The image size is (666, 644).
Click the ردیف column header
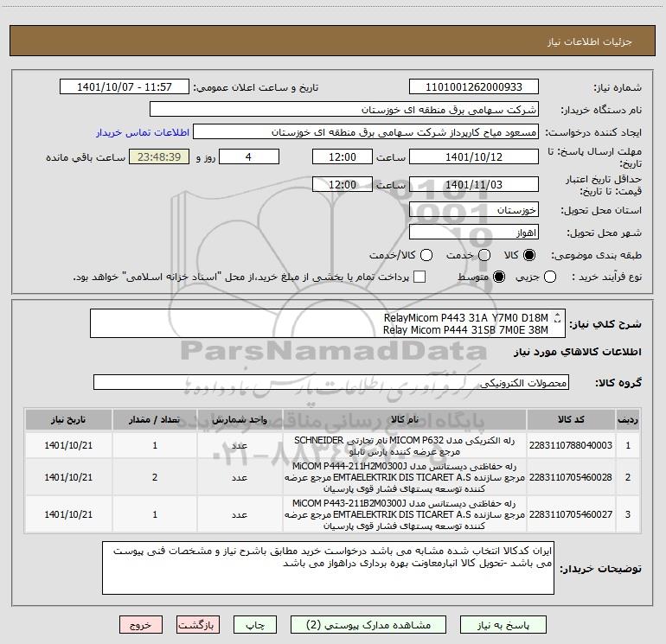pos(628,419)
